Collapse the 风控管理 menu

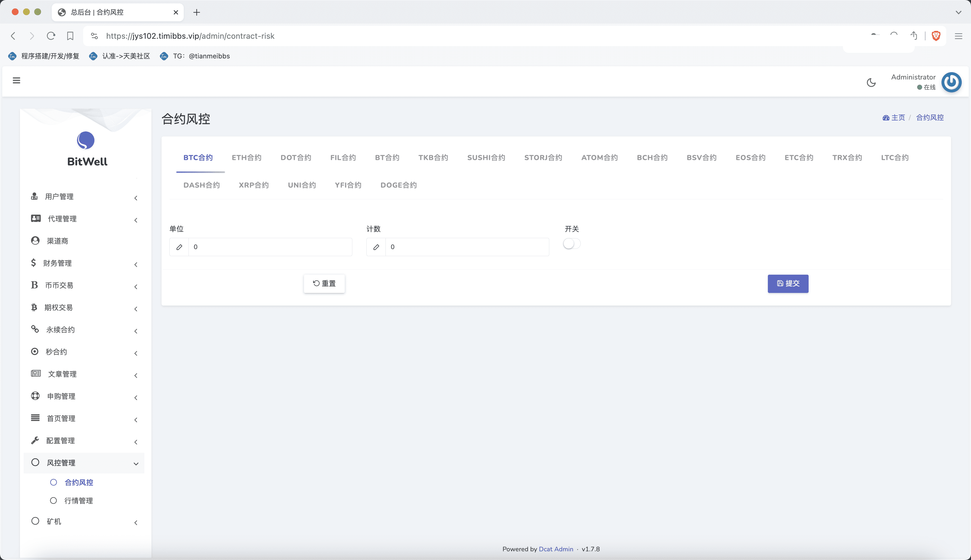pos(62,463)
